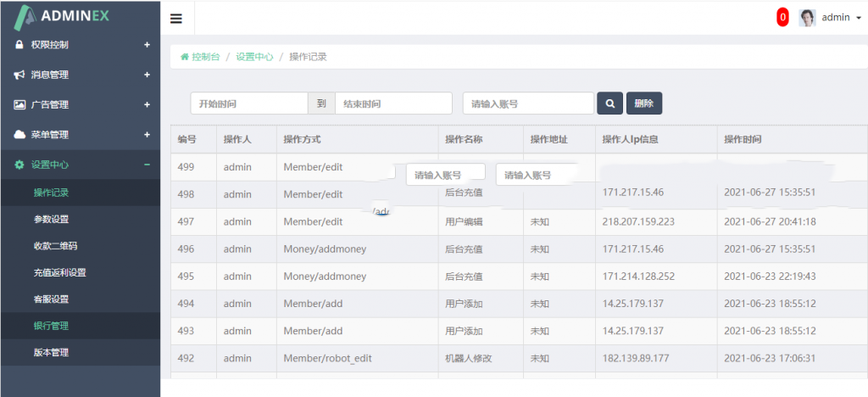This screenshot has height=397, width=868.
Task: Click the magnifier search button
Action: (609, 103)
